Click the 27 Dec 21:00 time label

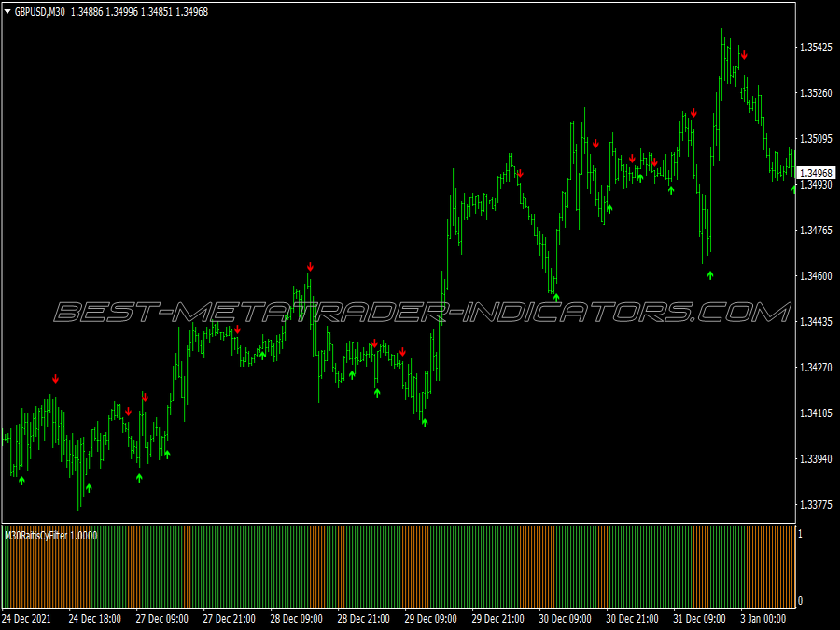(x=230, y=618)
